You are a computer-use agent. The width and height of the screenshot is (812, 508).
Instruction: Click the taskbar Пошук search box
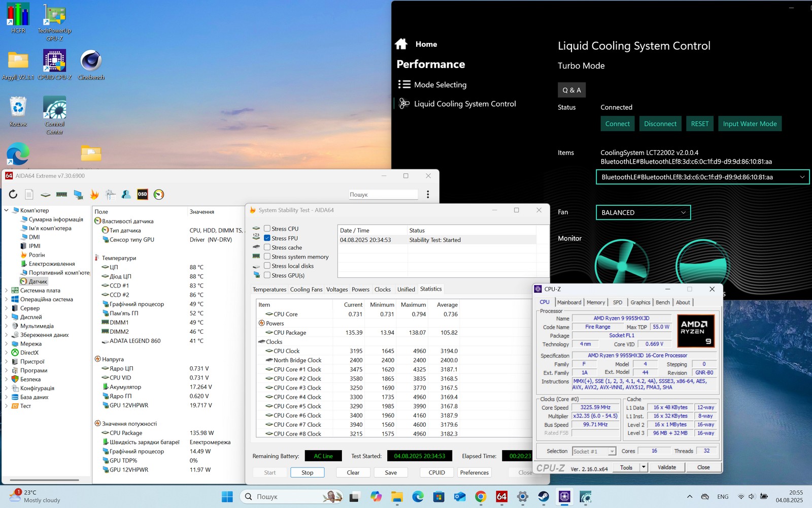[x=292, y=496]
